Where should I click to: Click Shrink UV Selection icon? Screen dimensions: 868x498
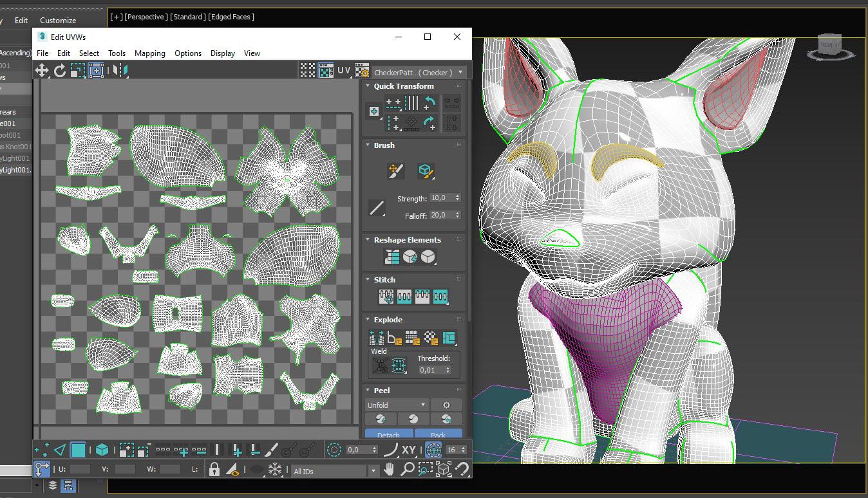coord(144,450)
